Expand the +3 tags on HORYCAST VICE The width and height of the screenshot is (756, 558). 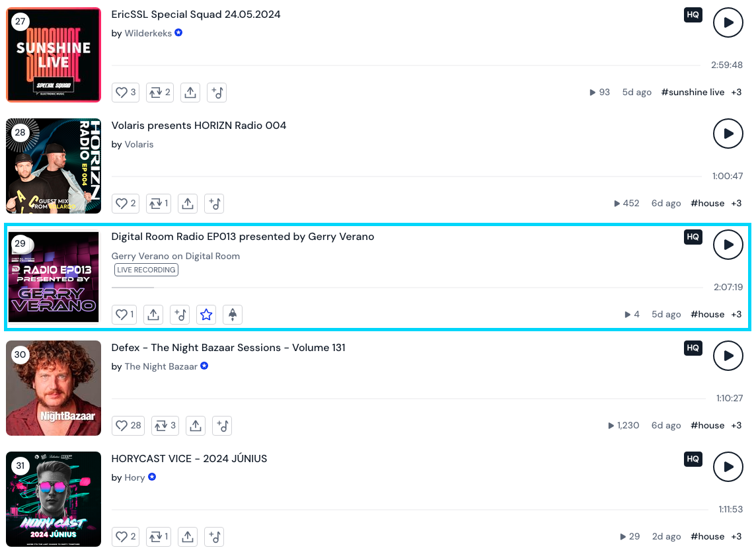pyautogui.click(x=736, y=536)
